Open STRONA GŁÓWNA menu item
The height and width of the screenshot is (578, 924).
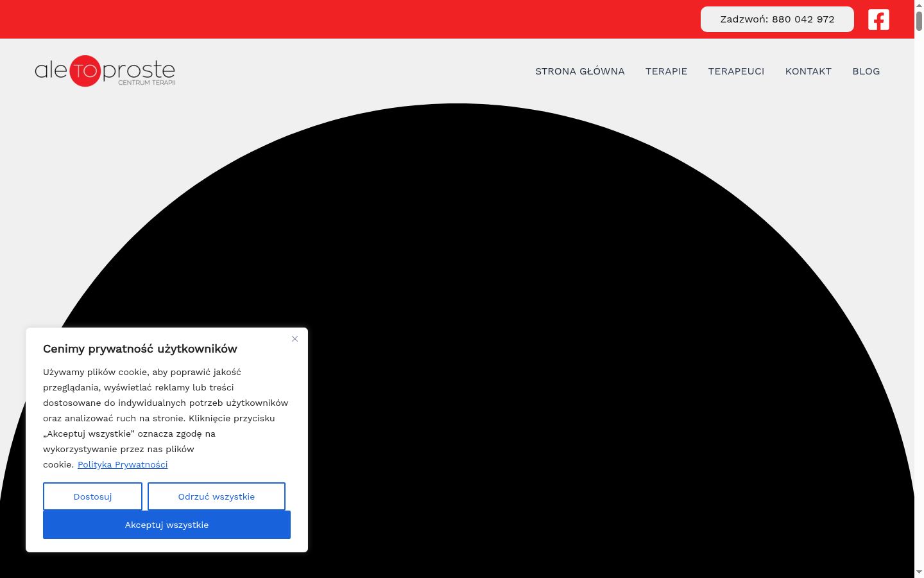pyautogui.click(x=580, y=71)
